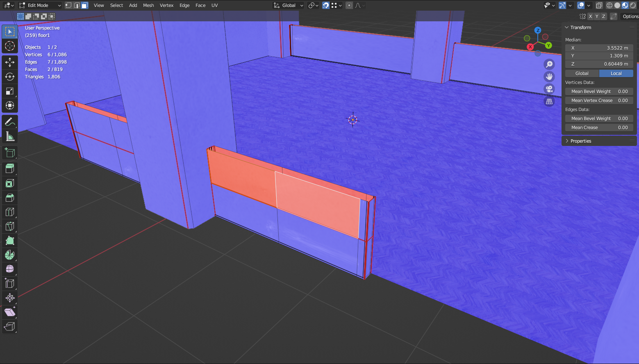Open the overlays options dropdown arrow
Screen dimensions: 639x364
pyautogui.click(x=589, y=5)
